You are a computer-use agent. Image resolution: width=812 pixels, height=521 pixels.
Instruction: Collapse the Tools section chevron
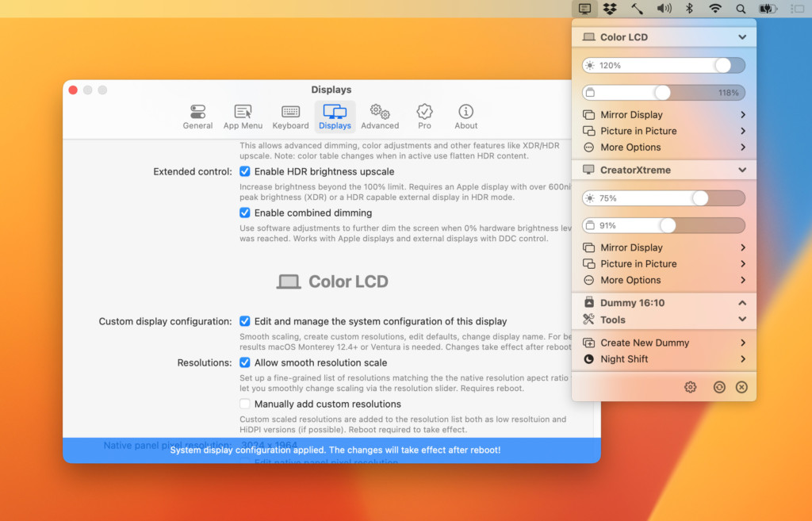742,320
